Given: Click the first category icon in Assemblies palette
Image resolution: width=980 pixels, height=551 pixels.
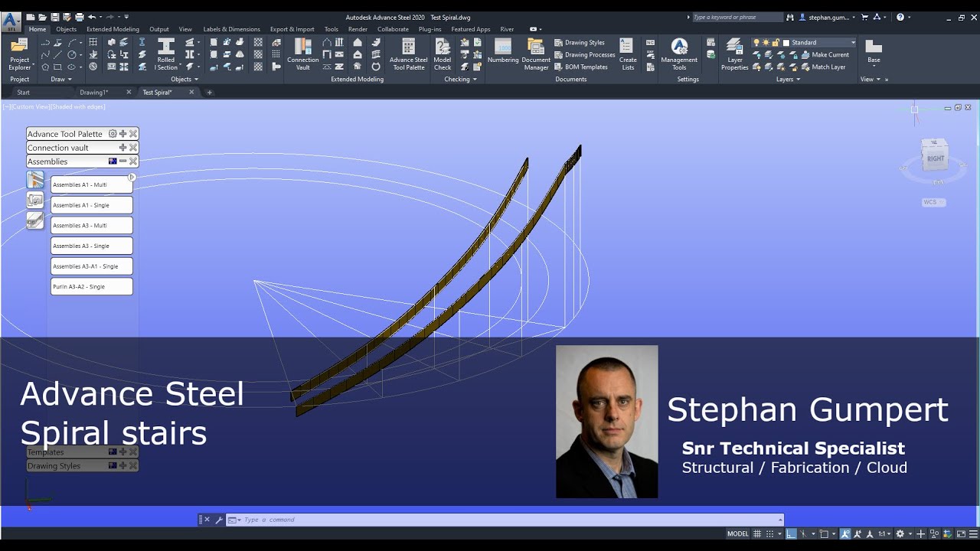Looking at the screenshot, I should (35, 180).
